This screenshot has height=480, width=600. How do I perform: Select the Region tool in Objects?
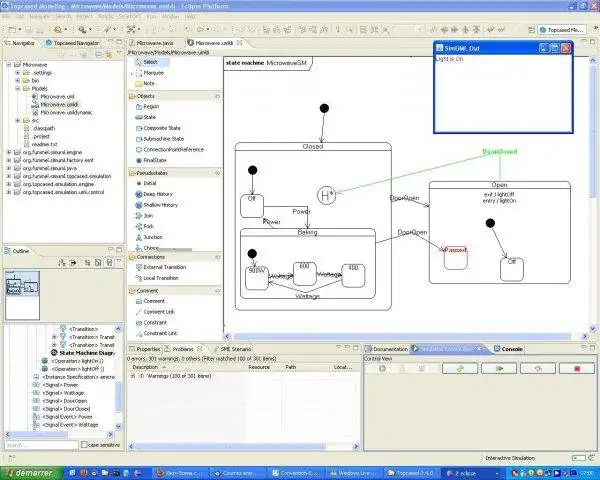(150, 106)
